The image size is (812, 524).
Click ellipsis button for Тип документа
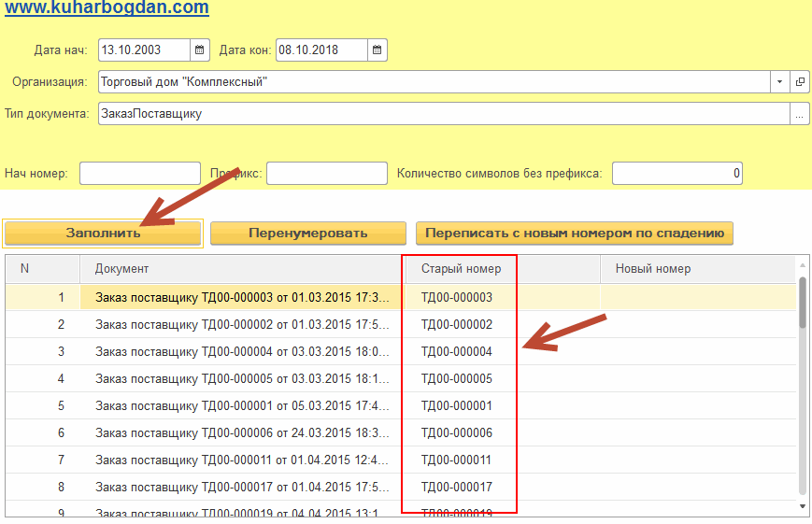(x=800, y=114)
